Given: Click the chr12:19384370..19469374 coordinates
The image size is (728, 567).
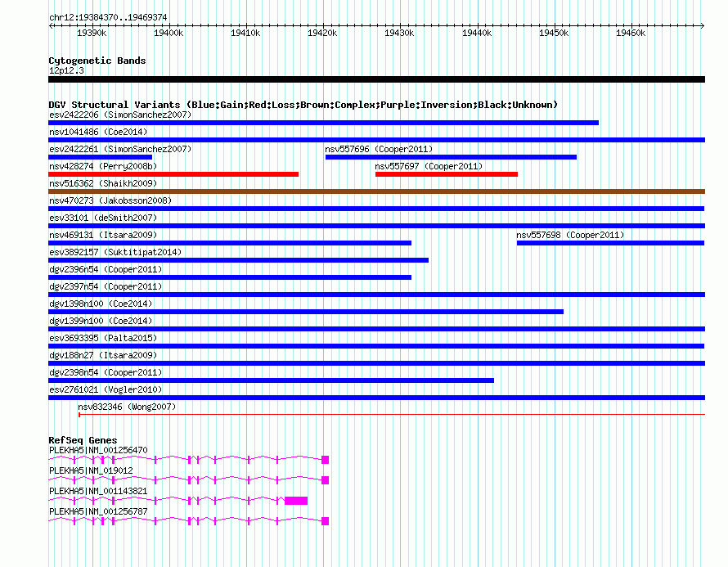Looking at the screenshot, I should pyautogui.click(x=108, y=17).
